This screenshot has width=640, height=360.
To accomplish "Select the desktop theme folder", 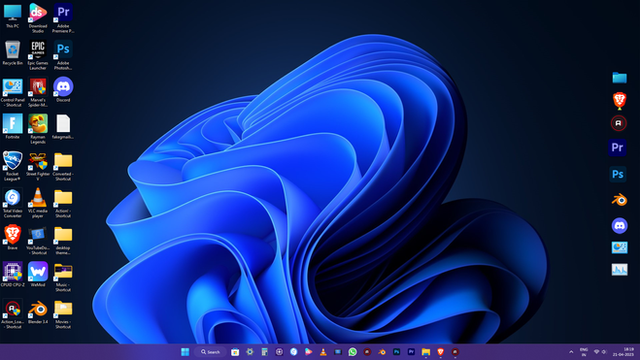I will tap(63, 240).
